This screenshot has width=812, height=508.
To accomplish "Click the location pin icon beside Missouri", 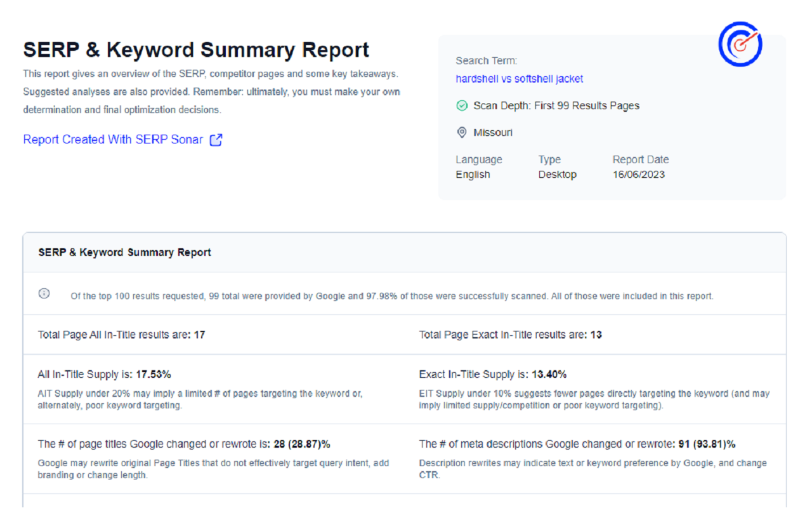I will [462, 132].
